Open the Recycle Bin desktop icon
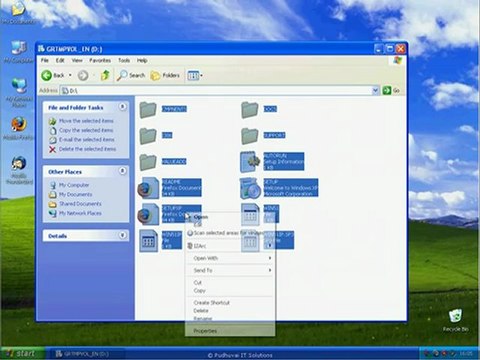 455,320
